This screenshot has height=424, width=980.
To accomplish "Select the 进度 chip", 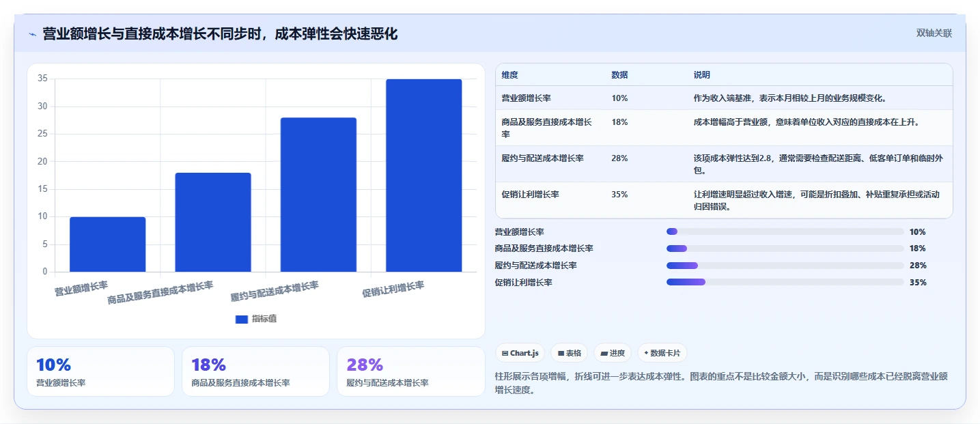I will click(x=613, y=353).
